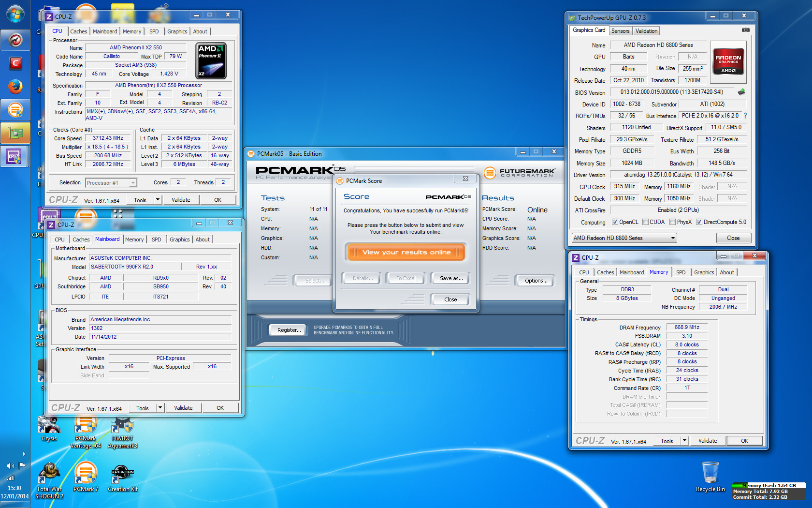This screenshot has height=508, width=812.
Task: Launch Firefox from the taskbar
Action: (x=15, y=87)
